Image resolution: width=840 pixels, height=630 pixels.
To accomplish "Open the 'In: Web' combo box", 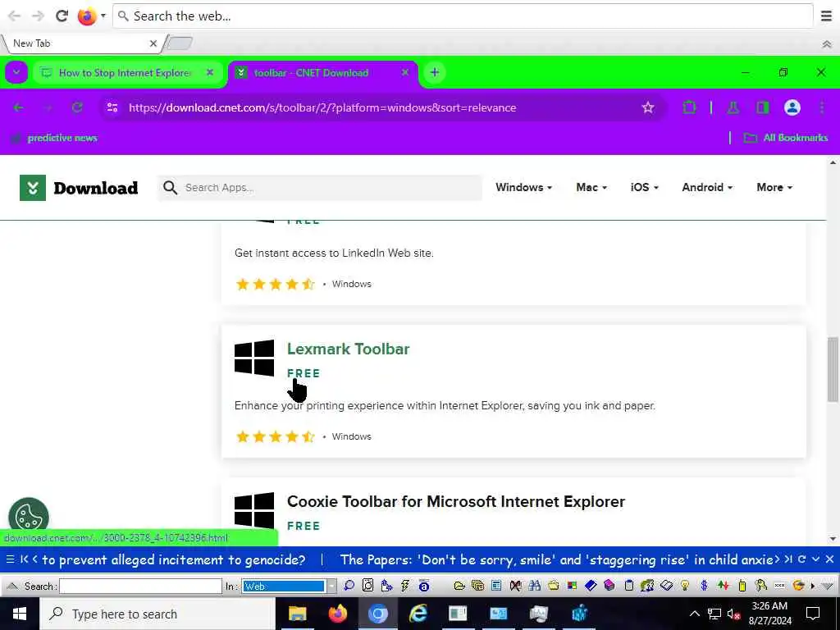I will click(290, 586).
